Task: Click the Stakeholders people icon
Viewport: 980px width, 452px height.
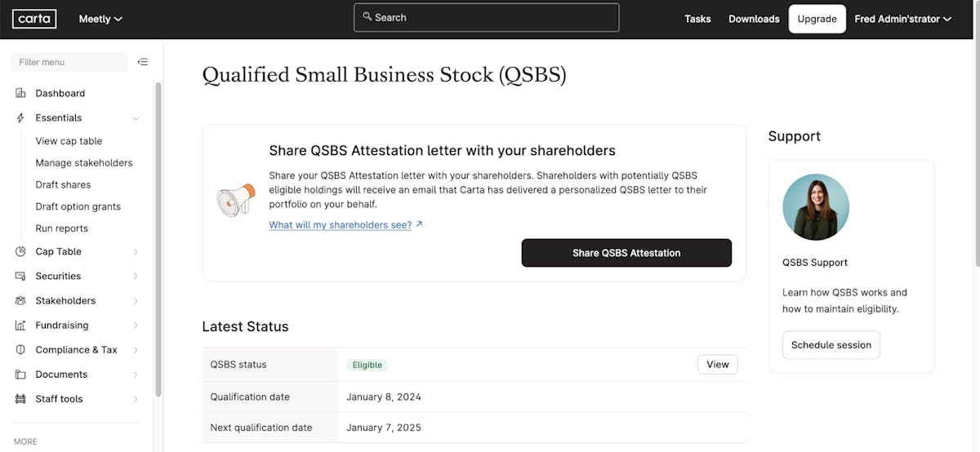Action: pyautogui.click(x=20, y=300)
